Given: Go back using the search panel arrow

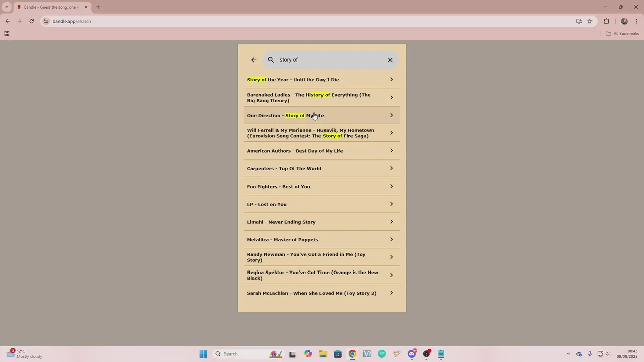Looking at the screenshot, I should click(254, 60).
